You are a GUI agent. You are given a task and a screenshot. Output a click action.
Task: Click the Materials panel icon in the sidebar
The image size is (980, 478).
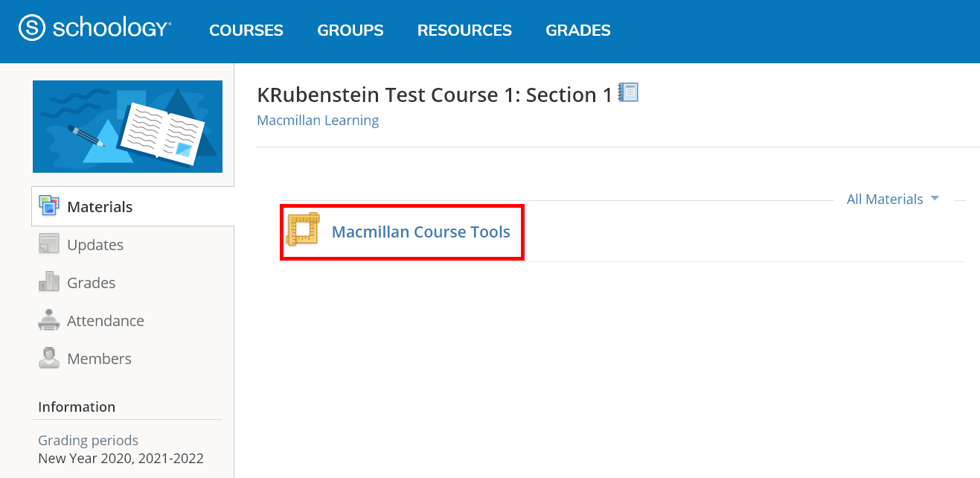49,205
